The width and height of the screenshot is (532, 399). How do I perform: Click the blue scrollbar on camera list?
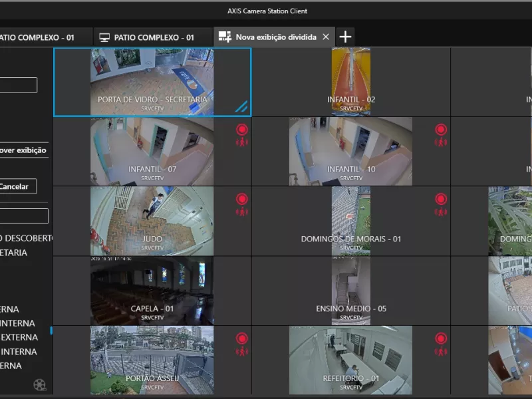52,331
